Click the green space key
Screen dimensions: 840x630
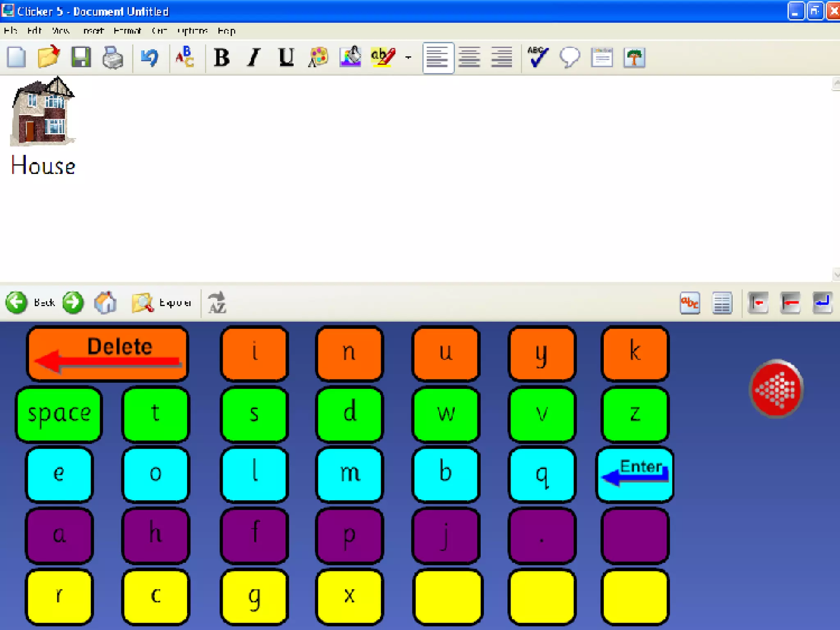(59, 413)
